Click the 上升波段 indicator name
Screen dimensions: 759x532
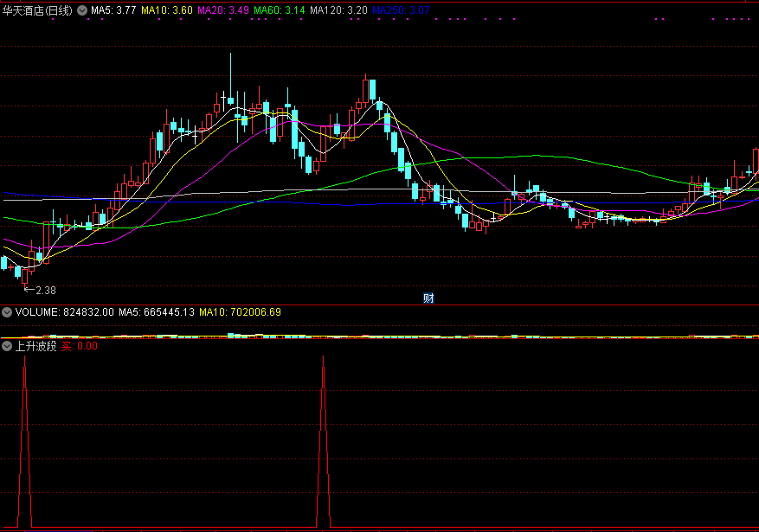(x=35, y=346)
